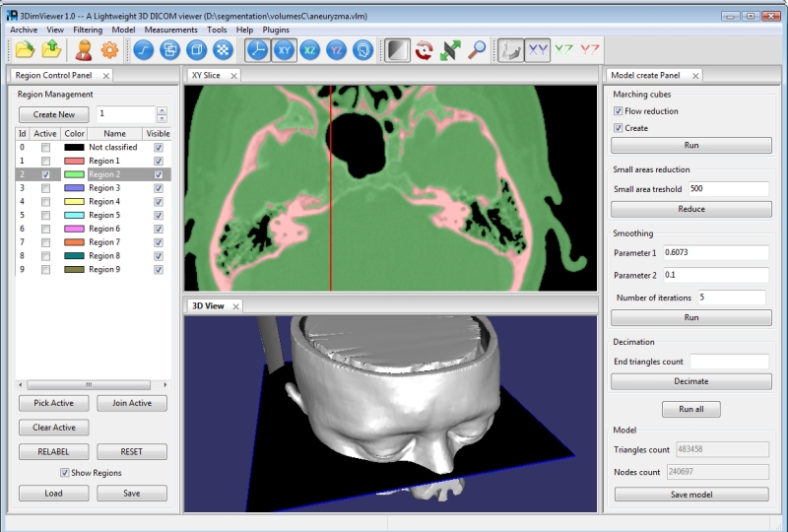The width and height of the screenshot is (788, 532).
Task: Click the magnifying glass zoom tool
Action: coord(477,50)
